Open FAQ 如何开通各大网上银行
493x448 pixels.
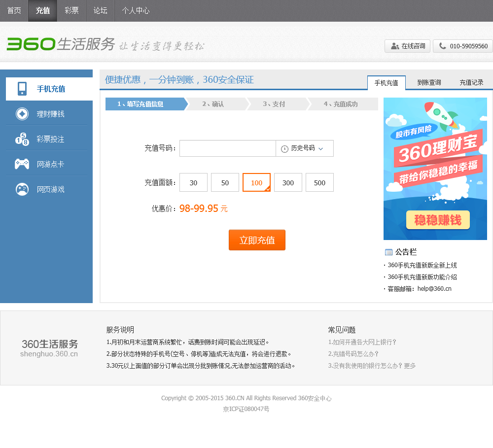(362, 342)
